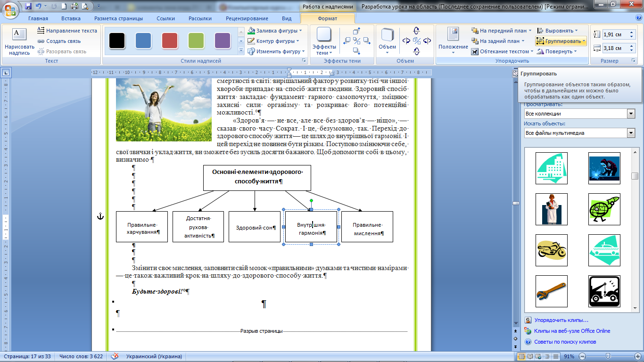Select the doctor clip art
Viewport: 644px width, 362px height.
[552, 209]
